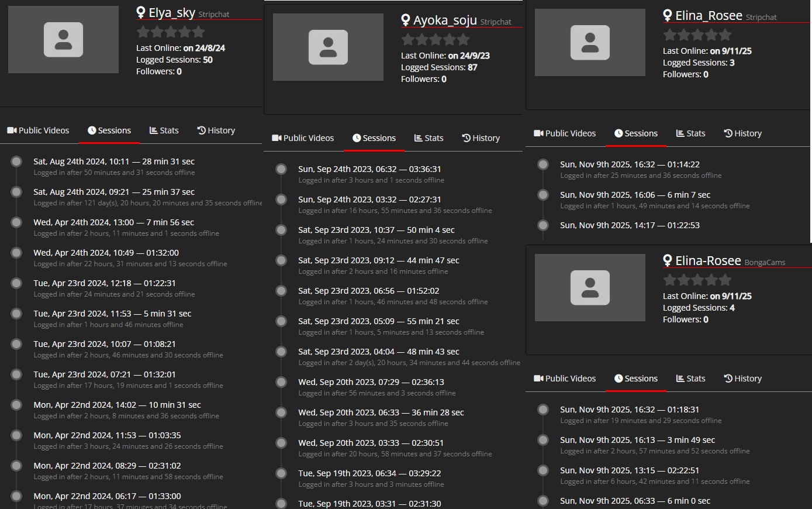Open the Elya_sky profile avatar placeholder

tap(63, 40)
